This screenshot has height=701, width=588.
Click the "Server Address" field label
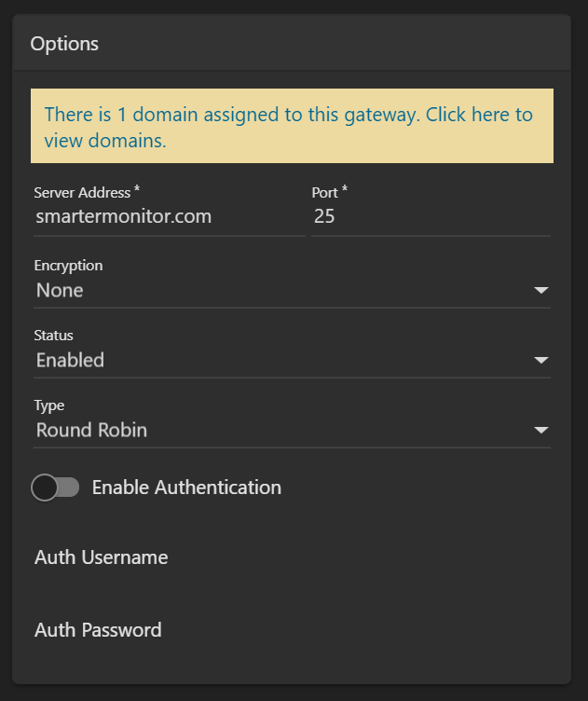(x=82, y=193)
